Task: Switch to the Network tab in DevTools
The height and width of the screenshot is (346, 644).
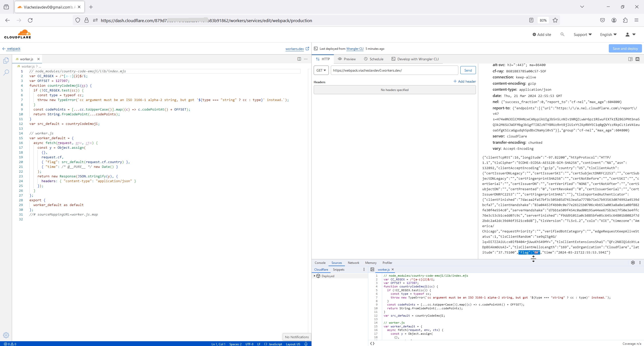Action: pos(353,263)
